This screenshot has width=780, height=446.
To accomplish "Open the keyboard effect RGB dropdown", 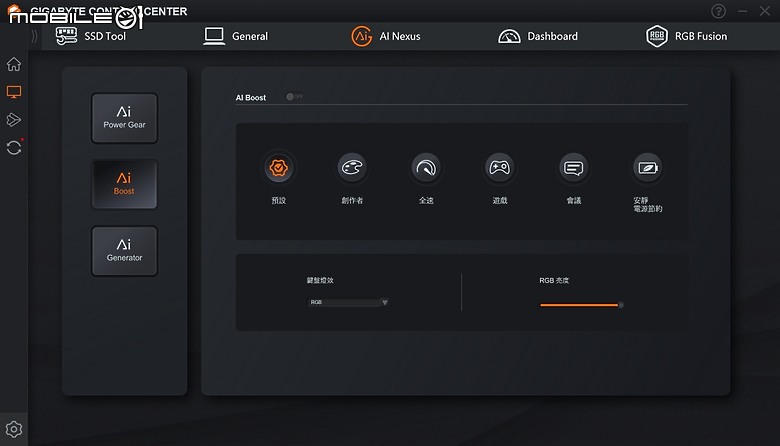I will click(x=348, y=302).
